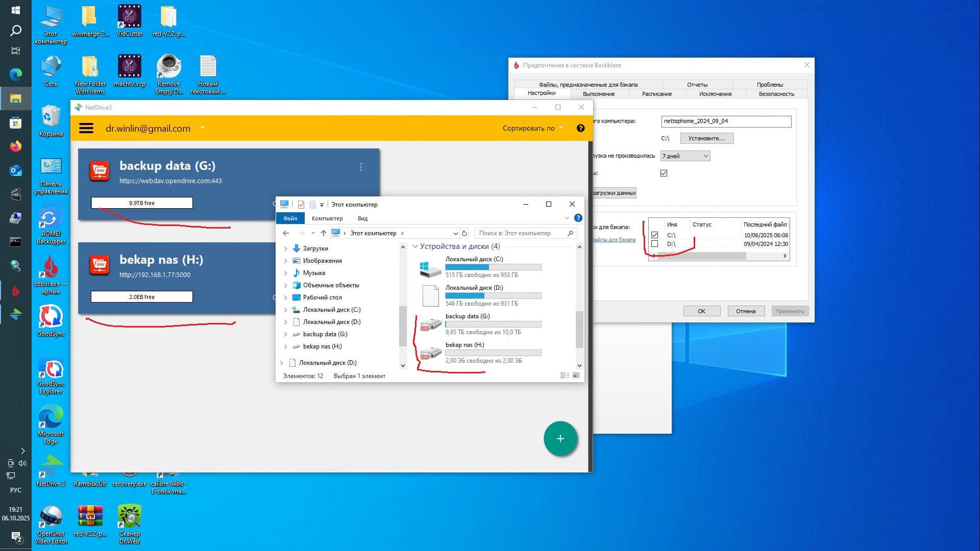The width and height of the screenshot is (980, 551).
Task: Open the Вид ribbon tab in Explorer
Action: 362,218
